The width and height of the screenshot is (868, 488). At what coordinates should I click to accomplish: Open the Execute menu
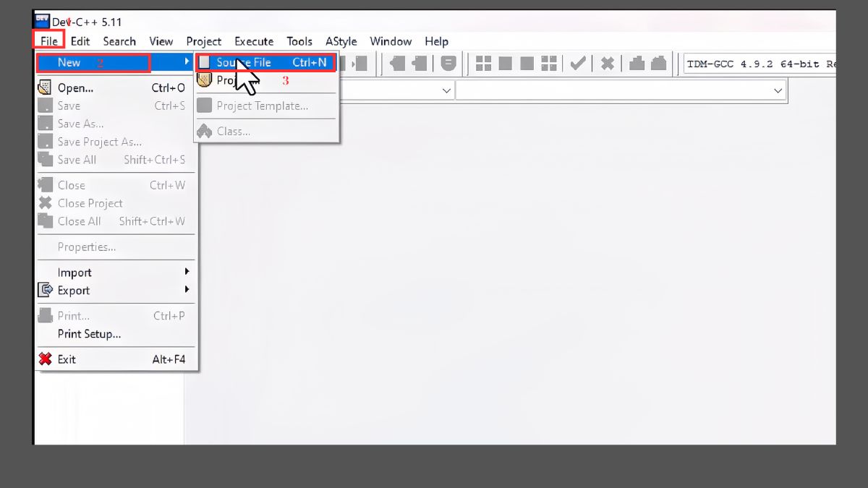pos(253,41)
